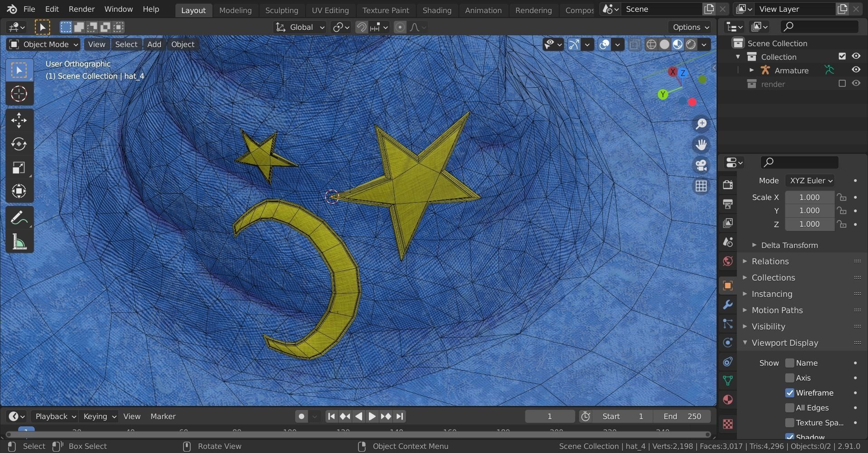The image size is (868, 453).
Task: Open World properties tab icon
Action: tap(728, 261)
